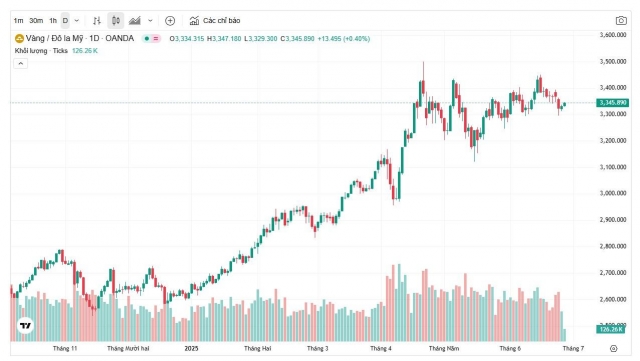This screenshot has height=361, width=640.
Task: Select the candlestick chart style icon
Action: pos(116,20)
